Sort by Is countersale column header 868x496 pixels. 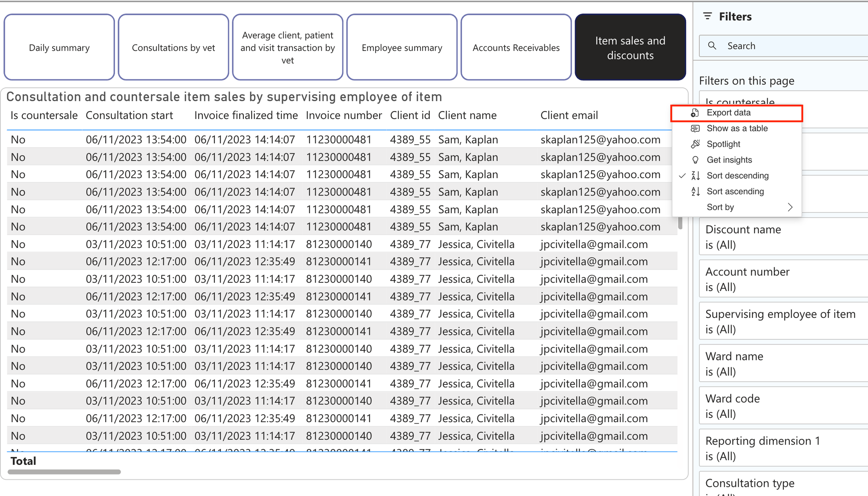[44, 116]
